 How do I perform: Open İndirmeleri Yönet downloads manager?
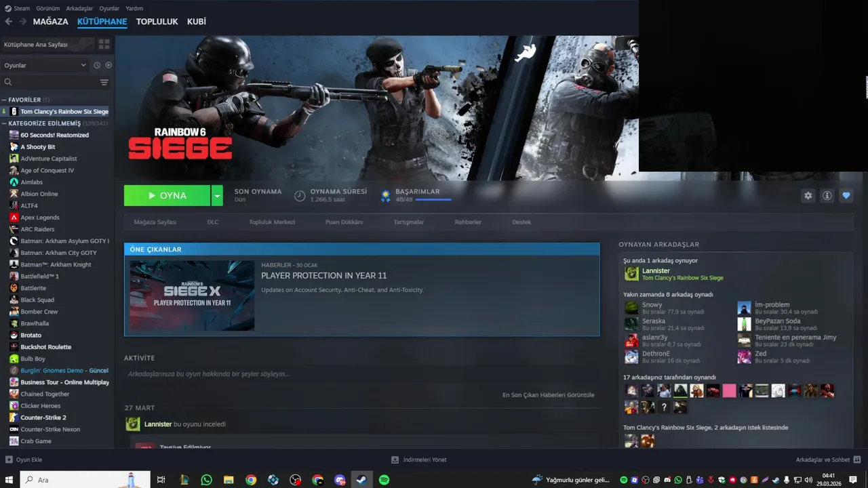tap(418, 460)
